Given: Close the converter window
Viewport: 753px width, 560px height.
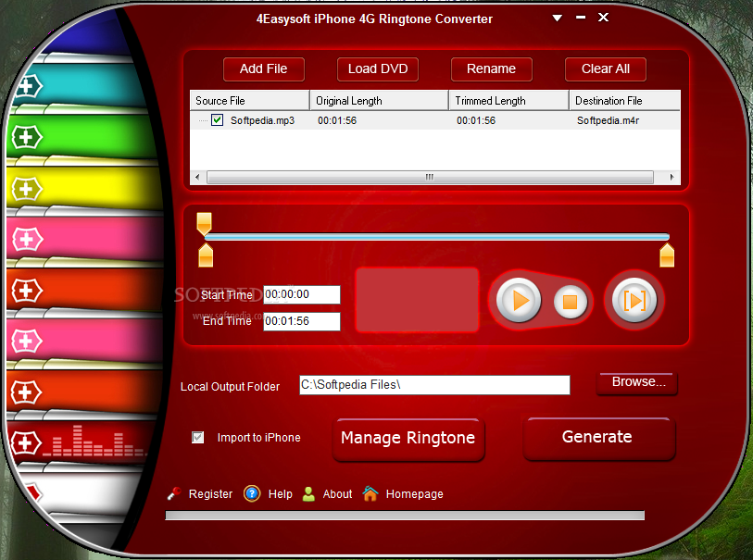Looking at the screenshot, I should (604, 18).
